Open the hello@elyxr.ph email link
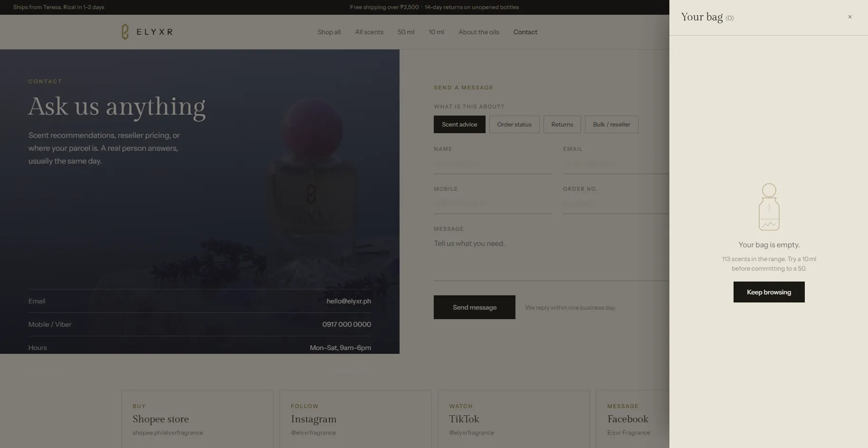 coord(349,301)
